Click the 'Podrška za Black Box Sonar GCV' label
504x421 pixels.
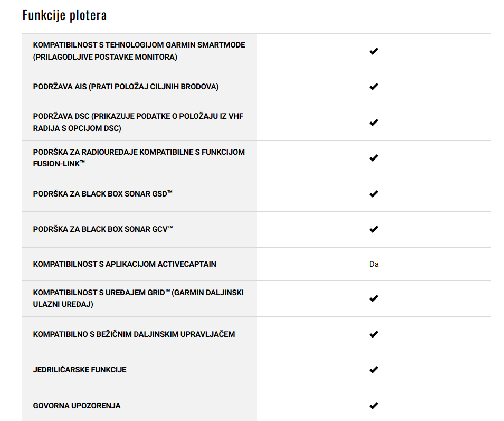point(103,229)
